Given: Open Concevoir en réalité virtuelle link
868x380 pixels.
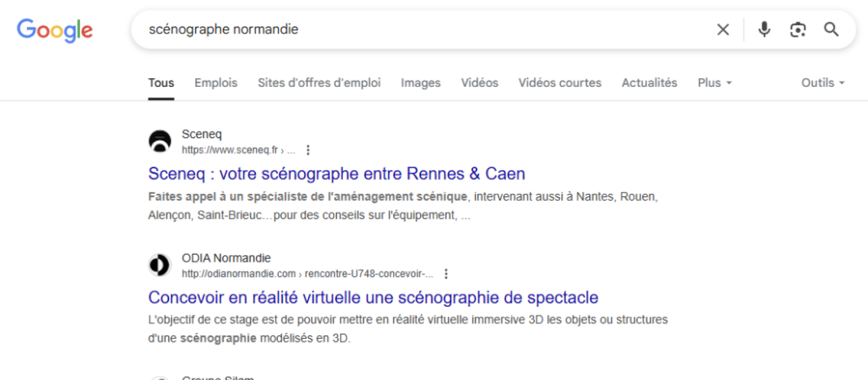Looking at the screenshot, I should pos(373,297).
